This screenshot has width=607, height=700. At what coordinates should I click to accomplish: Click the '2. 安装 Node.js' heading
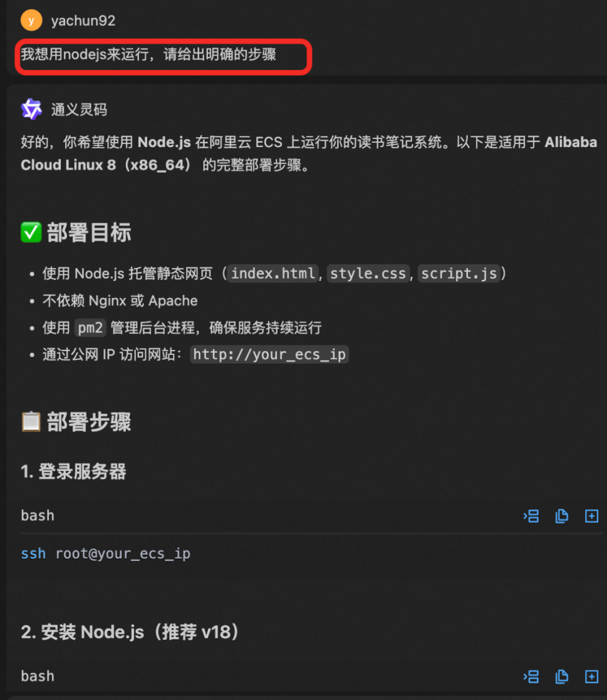tap(130, 632)
